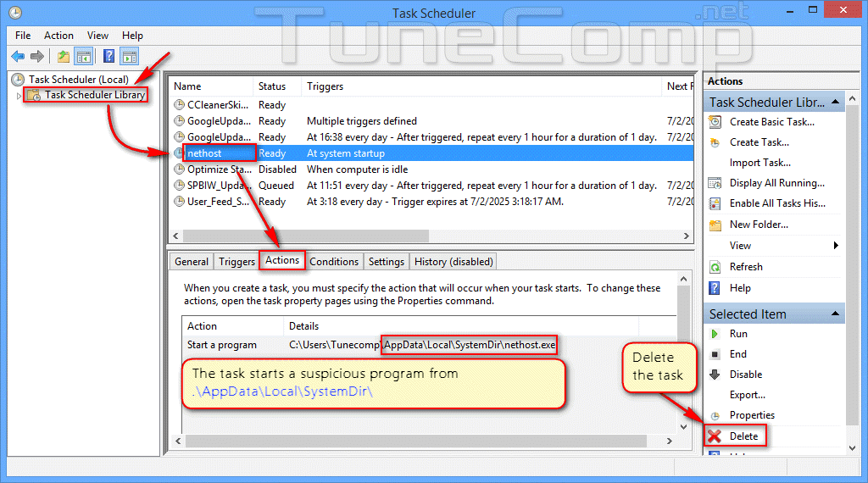
Task: Select the nethost task row
Action: coord(432,153)
